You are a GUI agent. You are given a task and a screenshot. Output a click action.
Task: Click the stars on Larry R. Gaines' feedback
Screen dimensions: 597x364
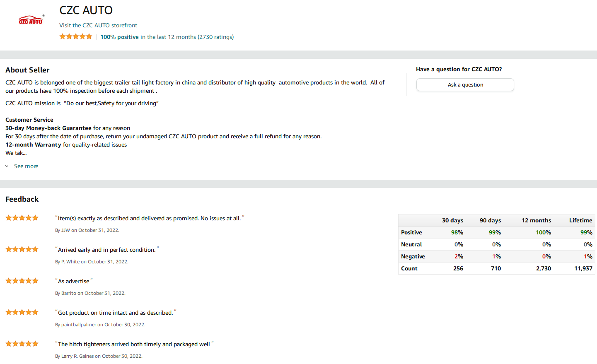point(22,344)
